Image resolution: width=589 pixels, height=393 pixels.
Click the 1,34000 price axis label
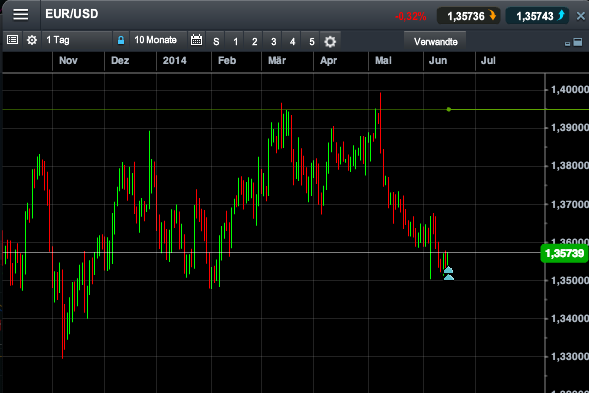(570, 319)
